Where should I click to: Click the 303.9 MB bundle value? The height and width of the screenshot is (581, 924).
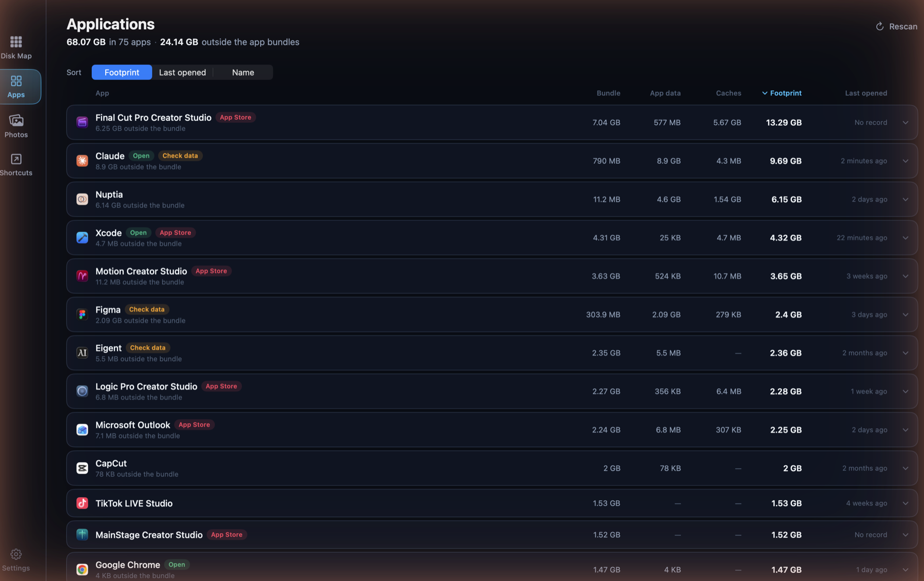[603, 315]
